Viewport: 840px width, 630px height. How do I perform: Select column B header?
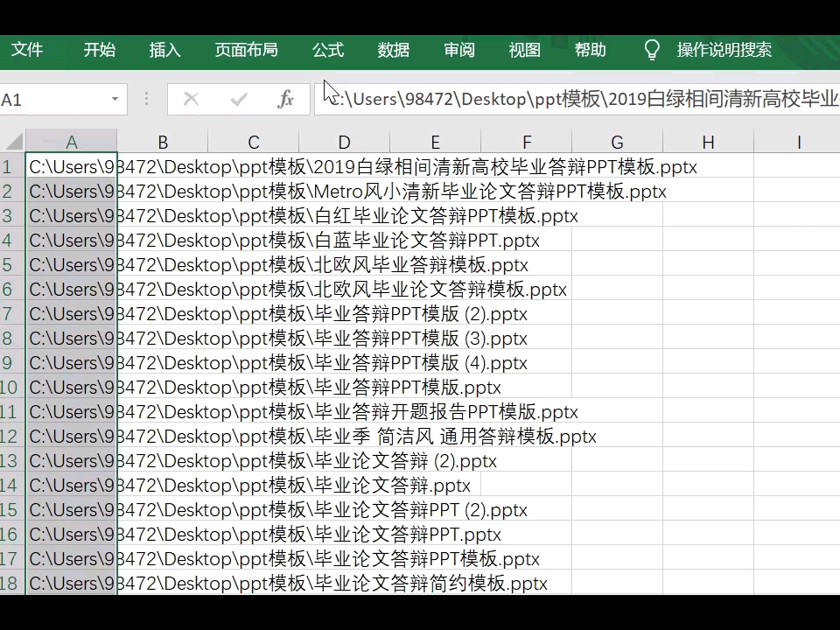tap(163, 142)
